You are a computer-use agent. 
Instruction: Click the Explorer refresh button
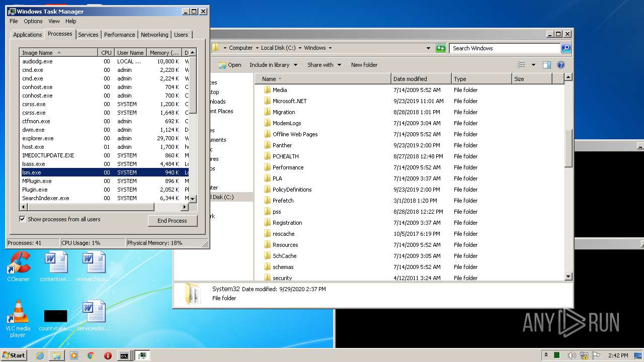point(441,48)
